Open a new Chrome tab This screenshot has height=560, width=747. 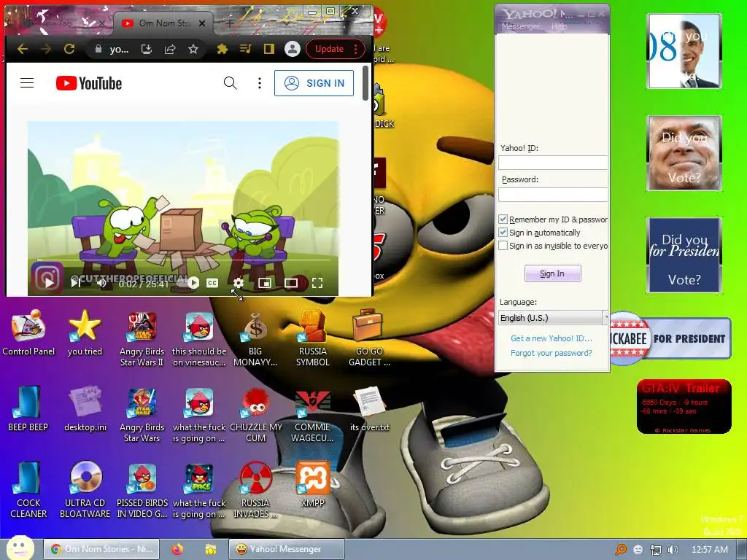(229, 23)
